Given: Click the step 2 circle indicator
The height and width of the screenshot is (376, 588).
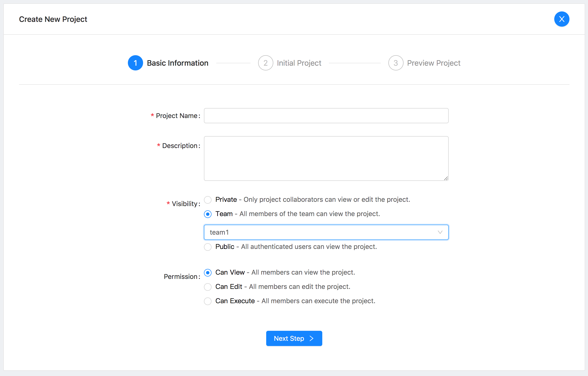Looking at the screenshot, I should [265, 63].
